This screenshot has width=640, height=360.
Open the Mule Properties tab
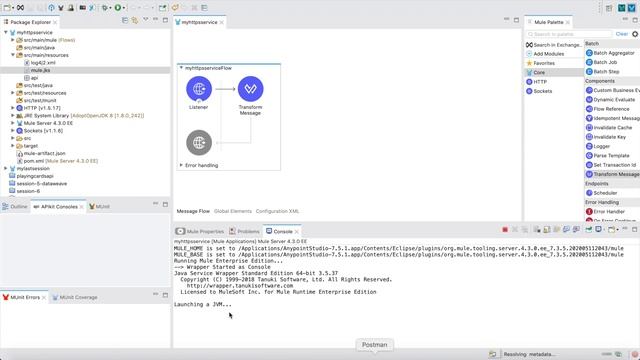click(200, 231)
